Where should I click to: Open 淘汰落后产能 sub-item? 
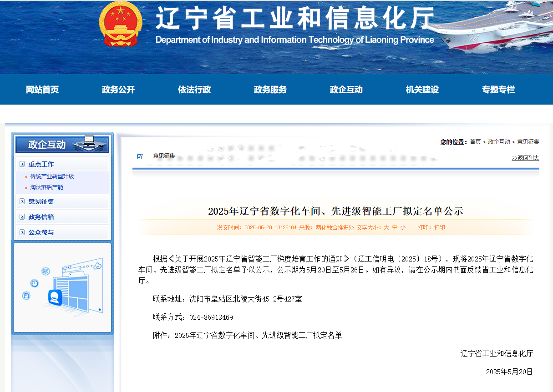(x=46, y=187)
